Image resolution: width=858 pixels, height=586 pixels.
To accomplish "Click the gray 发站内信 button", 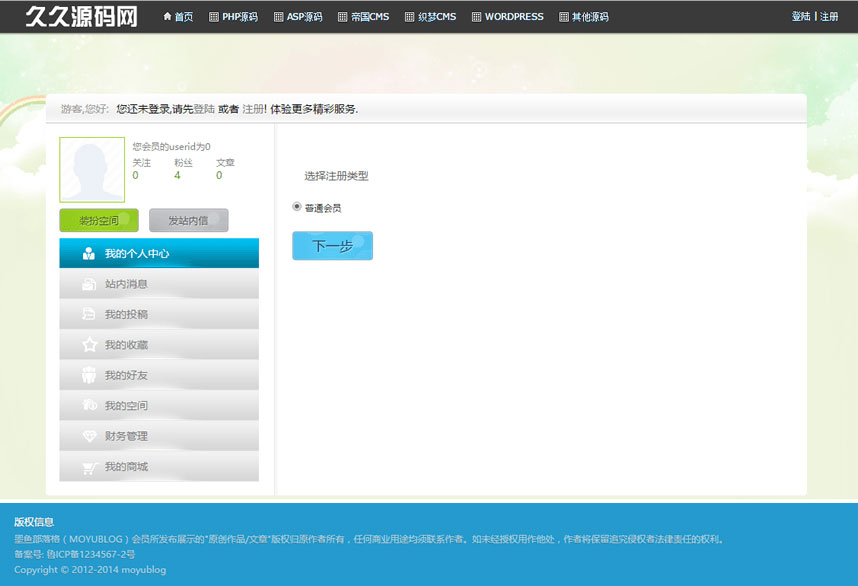I will click(188, 221).
